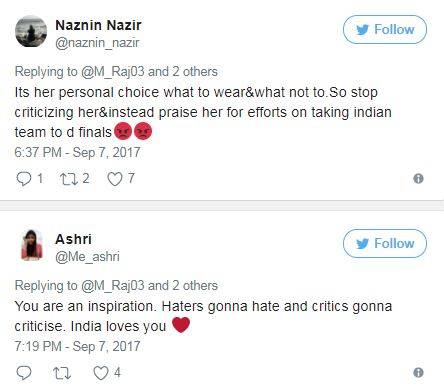
Task: Like Ashri's tweet with heart icon
Action: [101, 373]
